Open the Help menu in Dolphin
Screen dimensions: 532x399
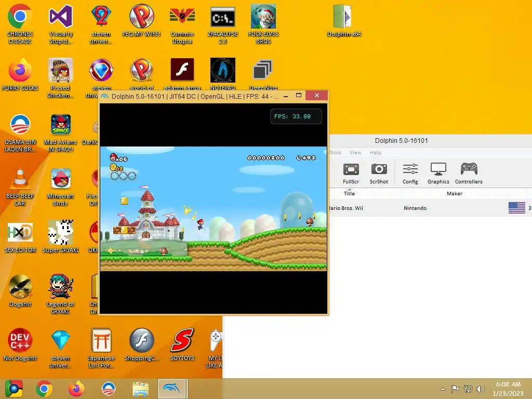coord(375,153)
